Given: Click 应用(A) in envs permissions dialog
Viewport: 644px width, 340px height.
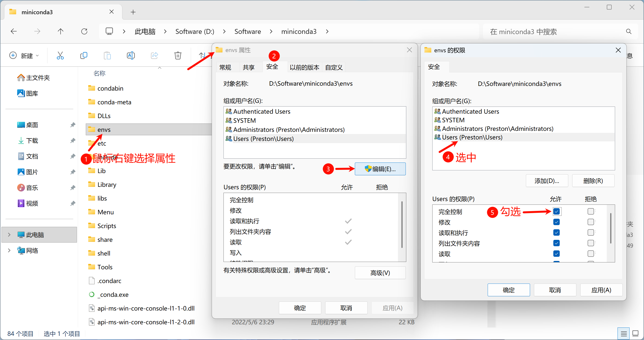Looking at the screenshot, I should pos(601,290).
